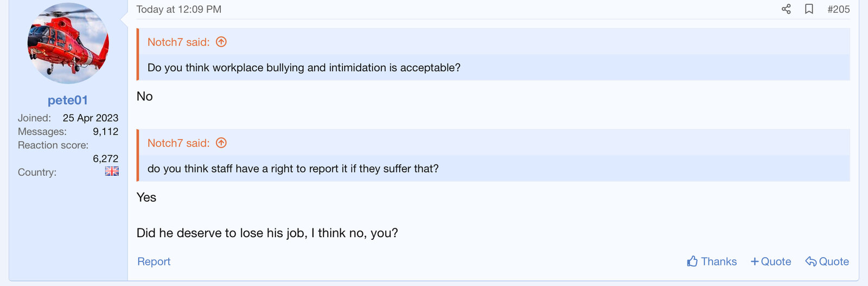Open the pete01 username profile link
This screenshot has height=286, width=868.
(68, 100)
